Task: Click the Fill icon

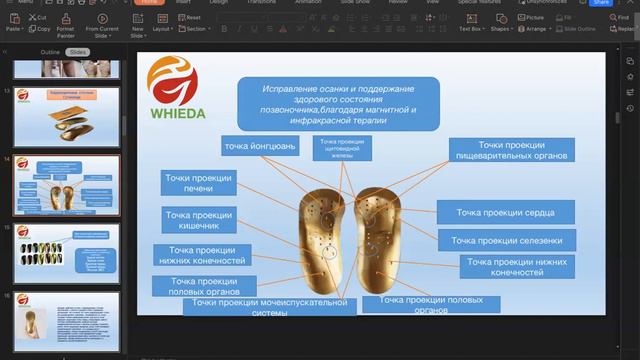Action: pyautogui.click(x=559, y=18)
